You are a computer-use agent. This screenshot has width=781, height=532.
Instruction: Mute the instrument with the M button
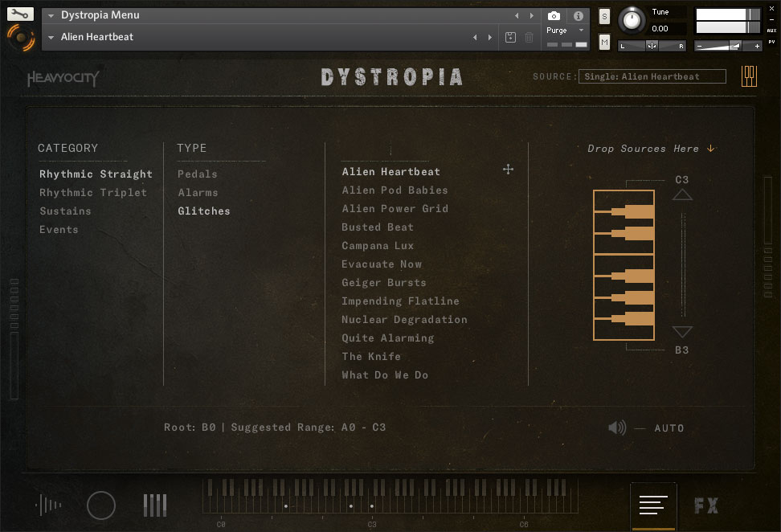point(604,42)
